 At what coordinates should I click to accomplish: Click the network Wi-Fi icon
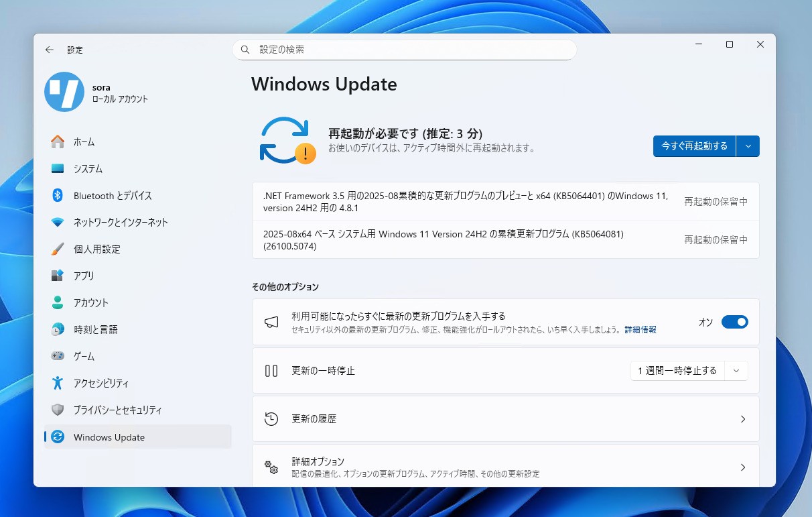pos(58,222)
